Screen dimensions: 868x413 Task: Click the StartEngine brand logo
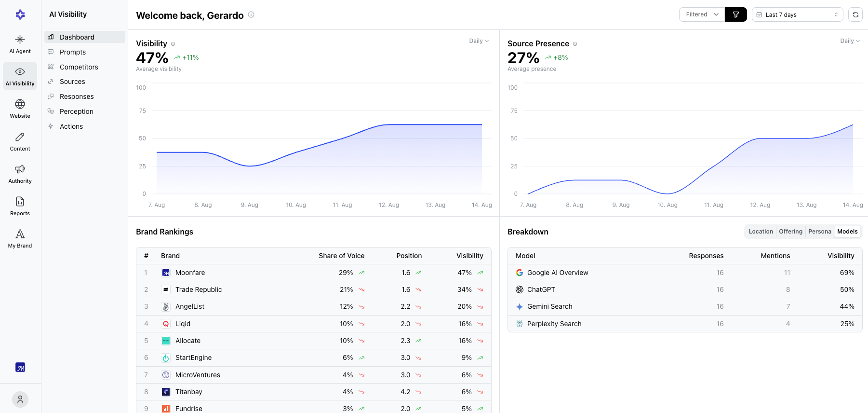coord(166,358)
